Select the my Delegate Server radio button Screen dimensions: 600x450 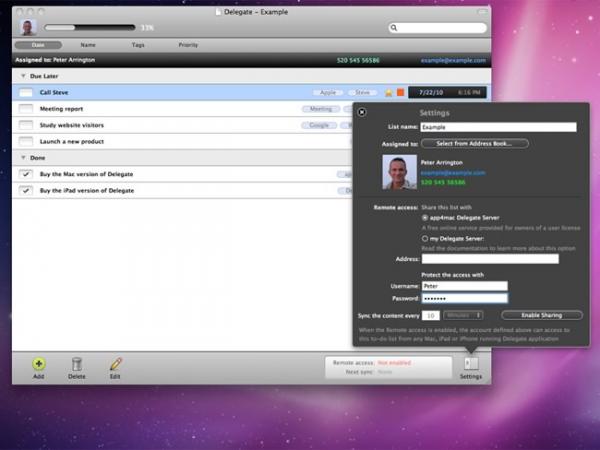click(x=425, y=238)
